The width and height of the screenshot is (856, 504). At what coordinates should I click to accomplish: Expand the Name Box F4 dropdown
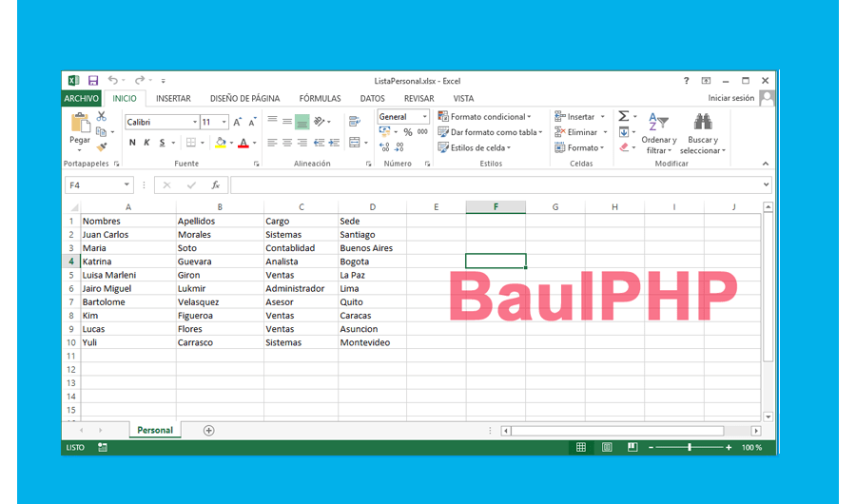click(126, 184)
